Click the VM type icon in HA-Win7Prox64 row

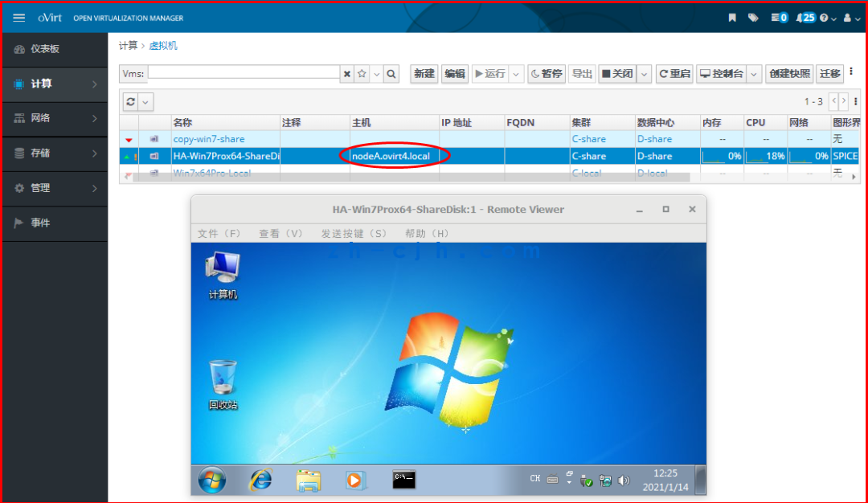coord(154,156)
